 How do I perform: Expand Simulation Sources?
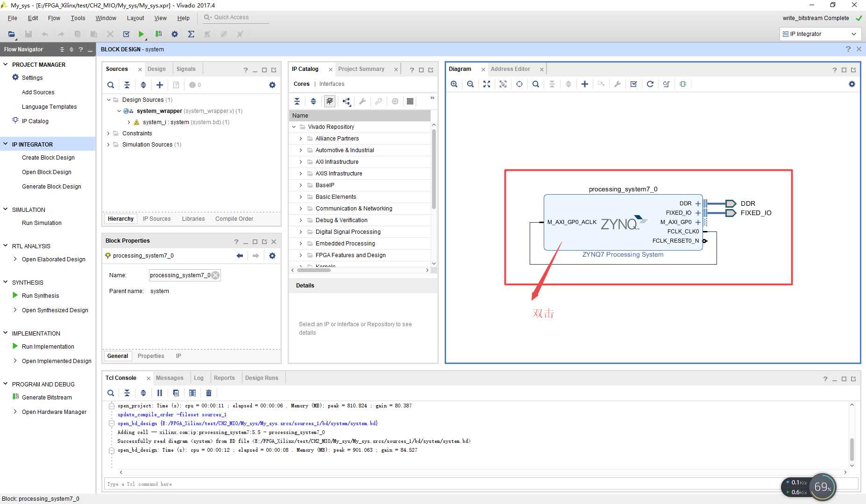tap(109, 145)
